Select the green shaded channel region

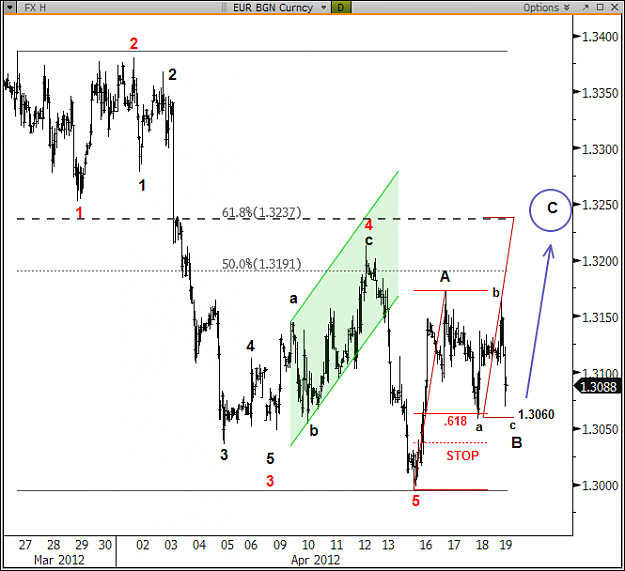click(x=345, y=309)
